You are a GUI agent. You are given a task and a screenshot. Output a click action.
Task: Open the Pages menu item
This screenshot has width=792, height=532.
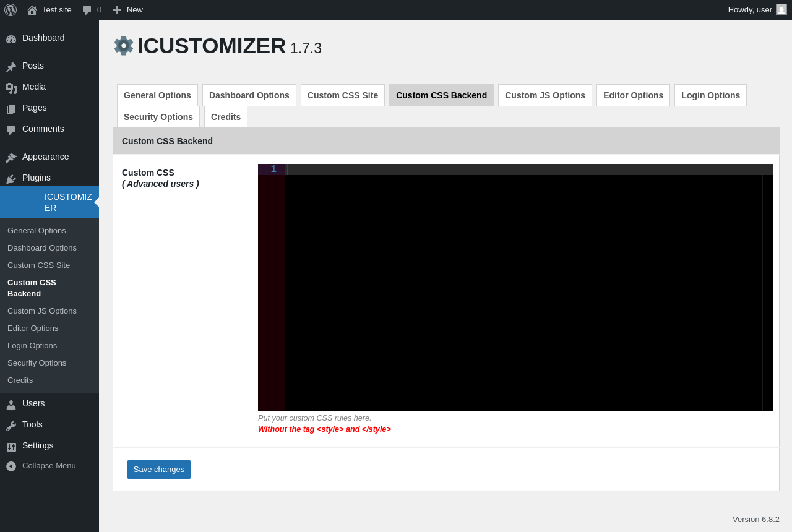[x=49, y=108]
